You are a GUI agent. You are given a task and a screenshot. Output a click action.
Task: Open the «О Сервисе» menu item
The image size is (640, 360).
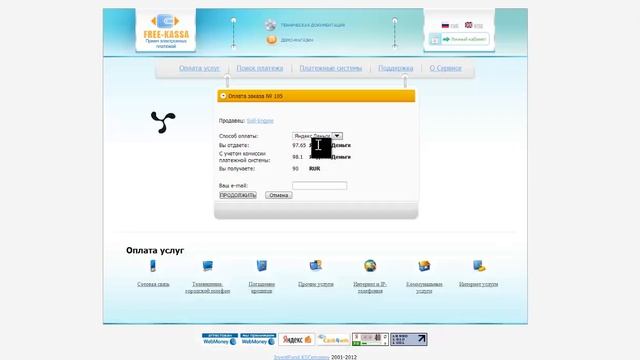coord(445,68)
